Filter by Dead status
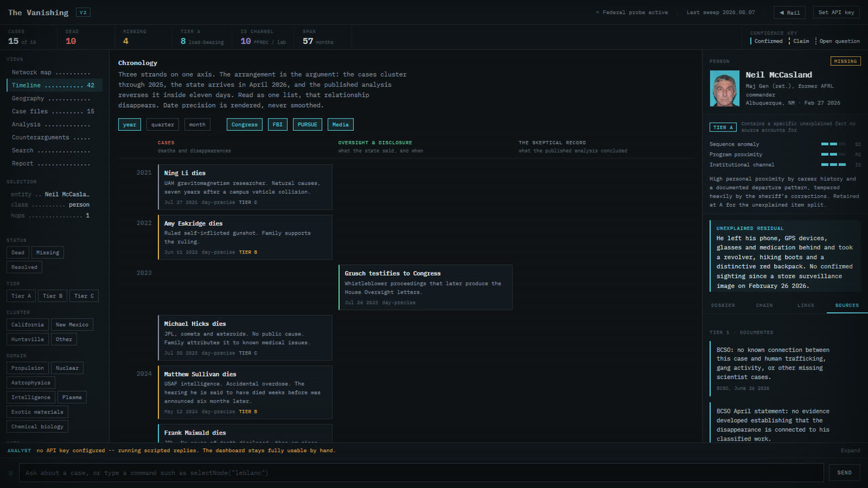 [18, 253]
